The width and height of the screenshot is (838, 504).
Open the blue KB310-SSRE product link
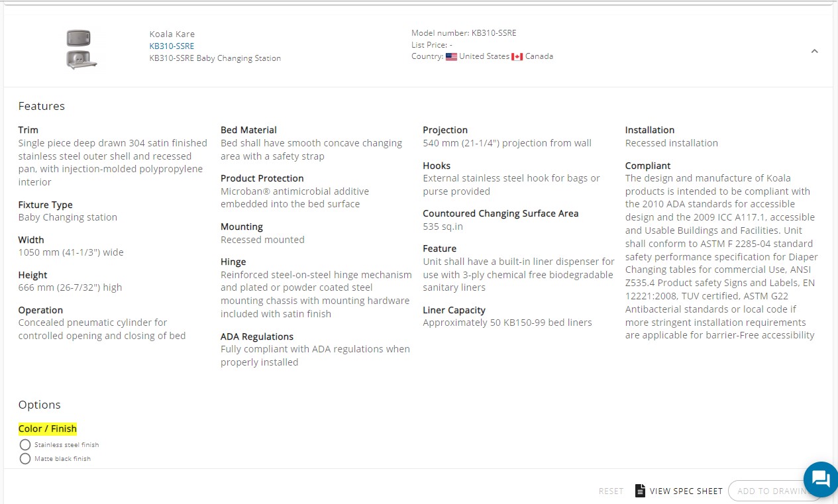point(172,46)
